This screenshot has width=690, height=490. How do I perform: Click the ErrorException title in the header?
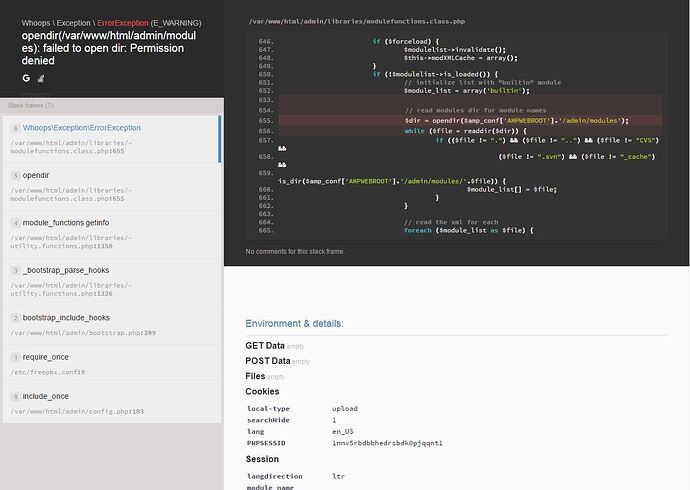123,23
